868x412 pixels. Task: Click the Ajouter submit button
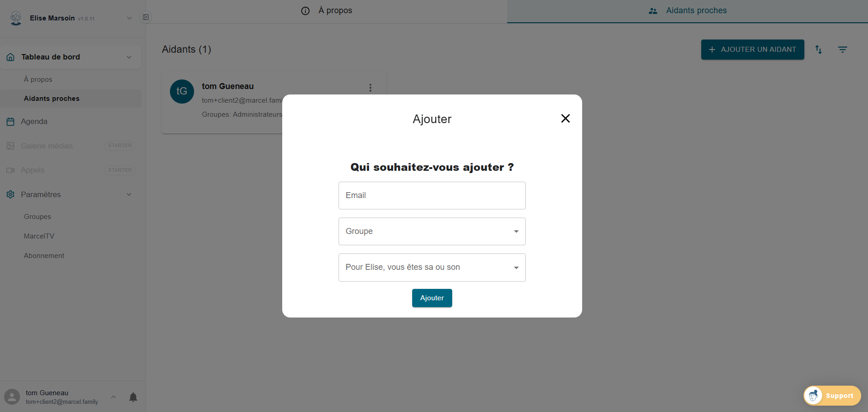[x=432, y=298]
